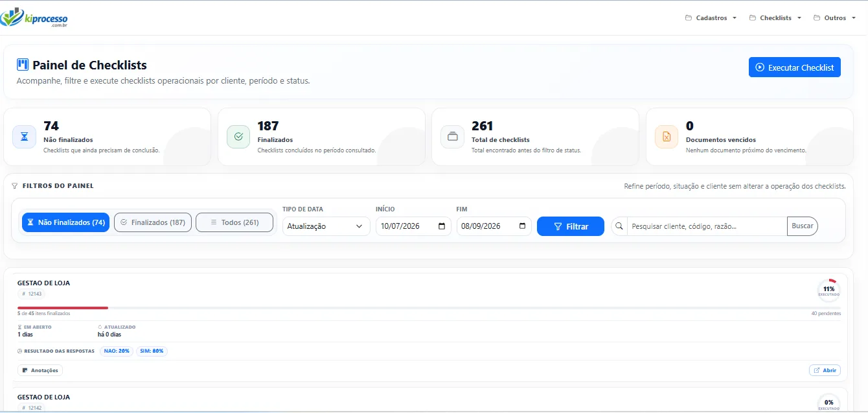868x413 pixels.
Task: Expand the Cadastros dropdown arrow
Action: click(734, 18)
